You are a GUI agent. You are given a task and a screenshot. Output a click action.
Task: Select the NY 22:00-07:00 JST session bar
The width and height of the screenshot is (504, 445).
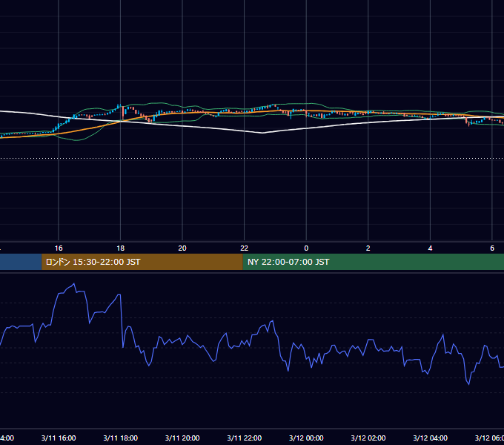pos(373,262)
